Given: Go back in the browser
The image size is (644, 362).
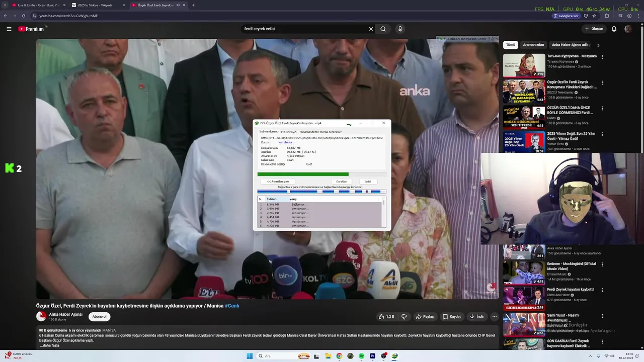Looking at the screenshot, I should 6,16.
